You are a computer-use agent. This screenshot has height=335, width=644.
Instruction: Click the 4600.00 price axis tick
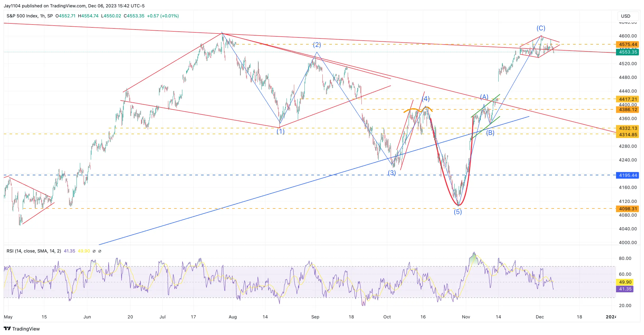[x=628, y=36]
